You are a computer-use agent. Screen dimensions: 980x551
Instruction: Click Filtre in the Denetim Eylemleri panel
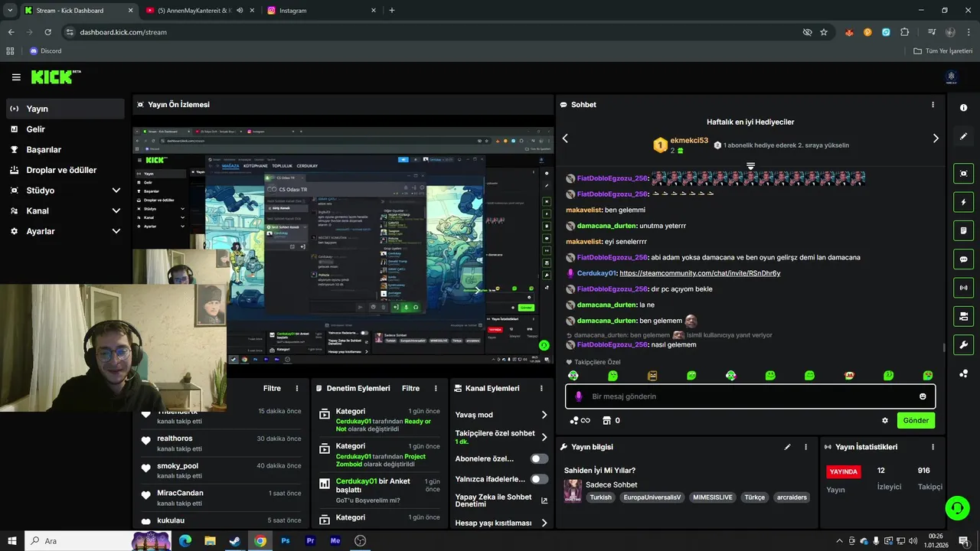410,388
